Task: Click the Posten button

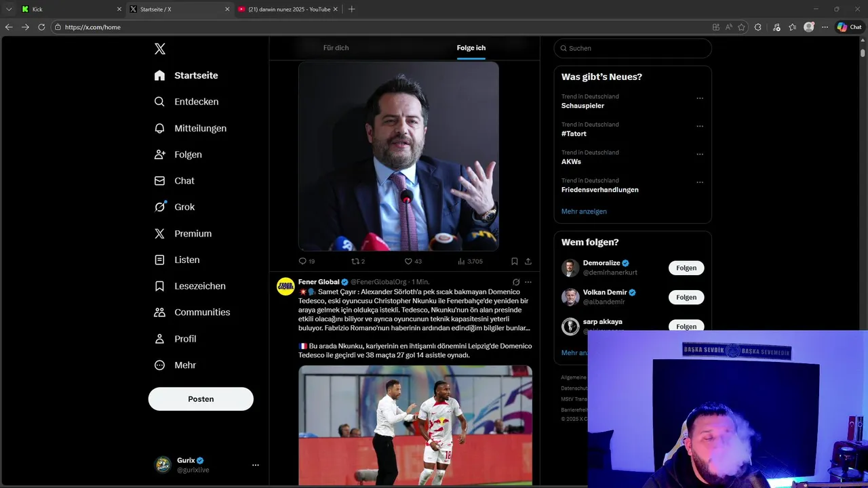Action: [x=201, y=399]
